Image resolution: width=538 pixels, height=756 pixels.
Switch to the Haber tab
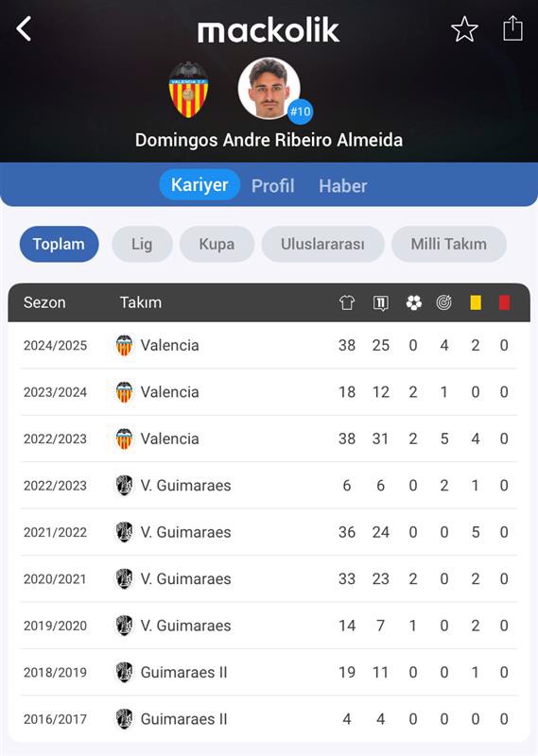342,185
